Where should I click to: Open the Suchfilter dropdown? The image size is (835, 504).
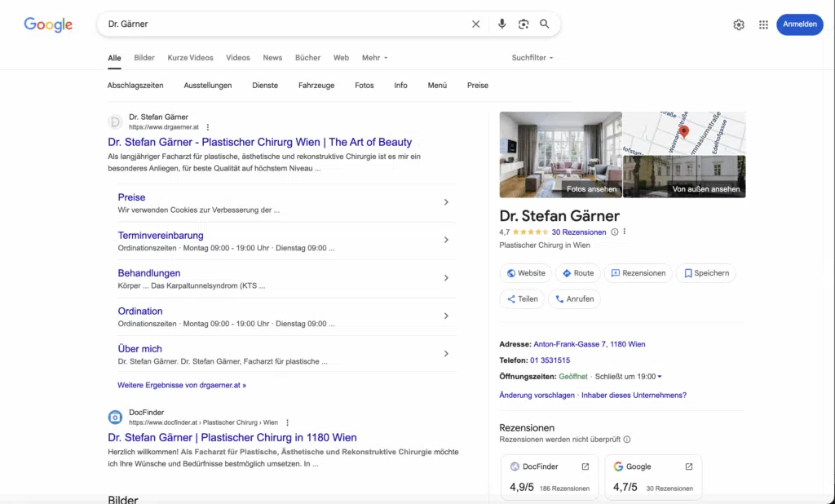tap(532, 58)
